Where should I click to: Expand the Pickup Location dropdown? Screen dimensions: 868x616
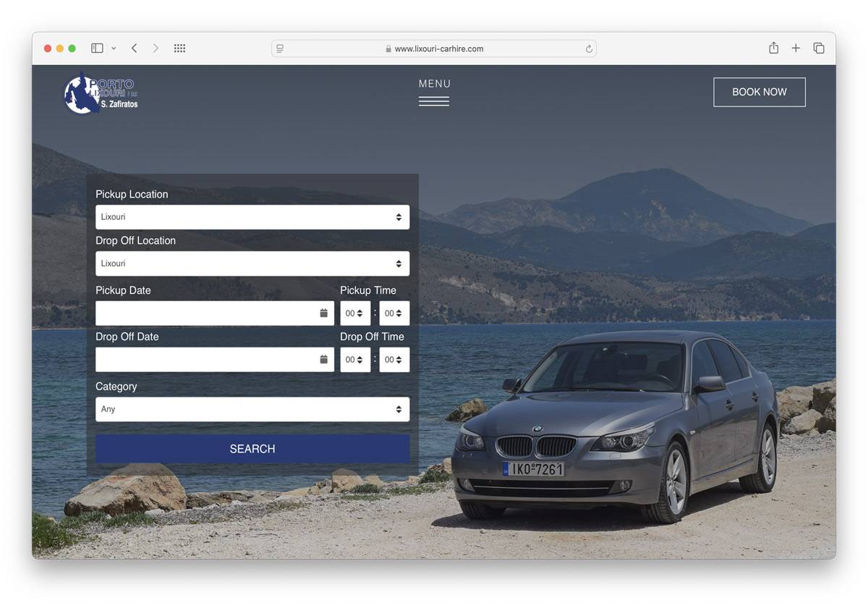pyautogui.click(x=252, y=217)
